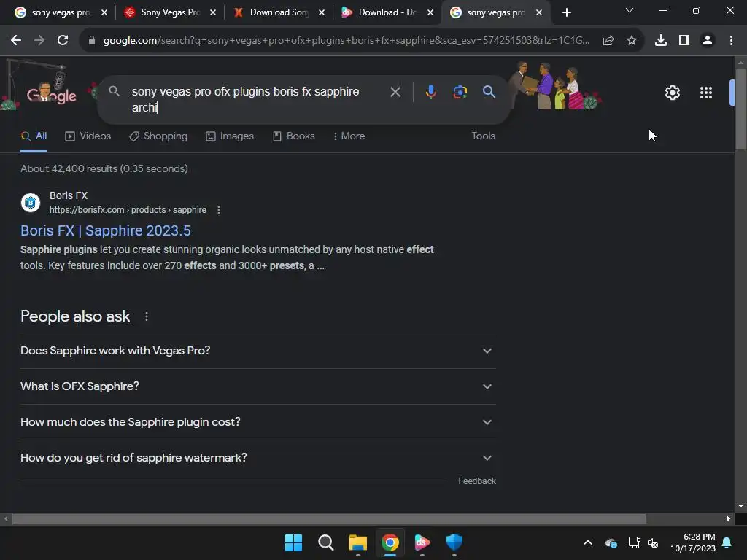Click the About 42,400 results text
The width and height of the screenshot is (747, 560).
(104, 168)
